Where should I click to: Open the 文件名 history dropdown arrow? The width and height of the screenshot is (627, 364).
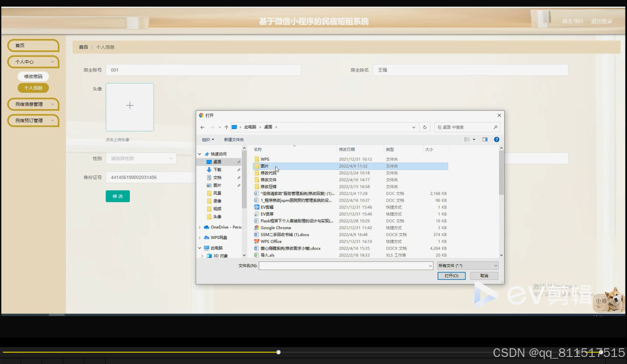430,266
